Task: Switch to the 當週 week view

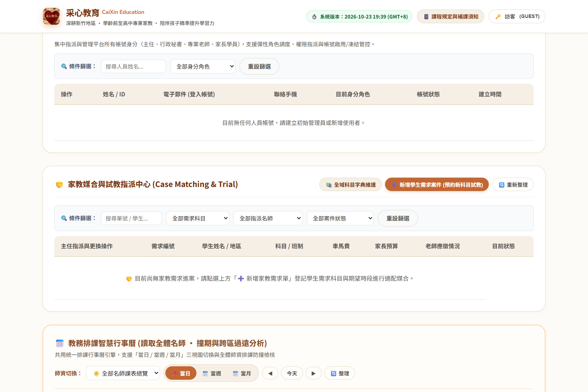Action: click(212, 373)
